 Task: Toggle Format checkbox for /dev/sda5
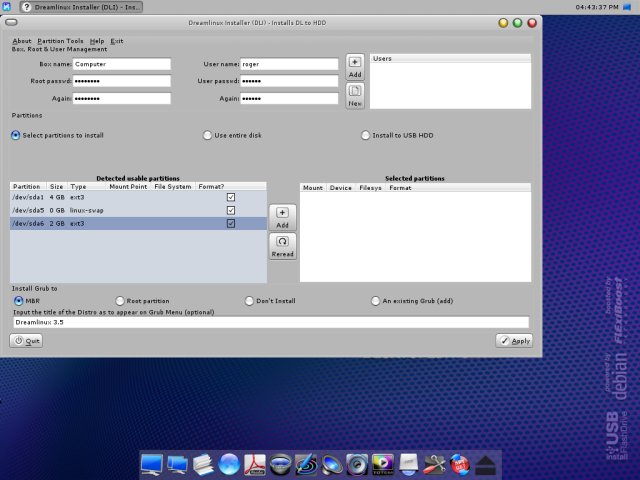[231, 210]
